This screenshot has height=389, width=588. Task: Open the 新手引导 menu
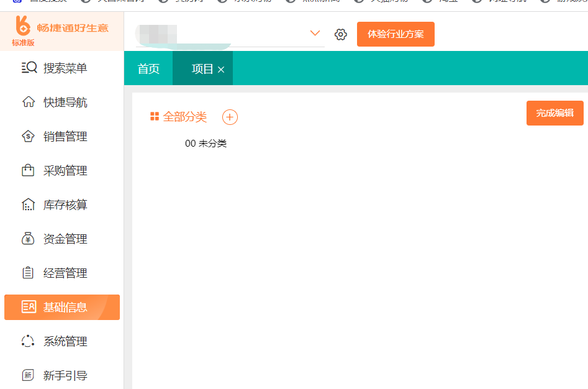pyautogui.click(x=62, y=375)
